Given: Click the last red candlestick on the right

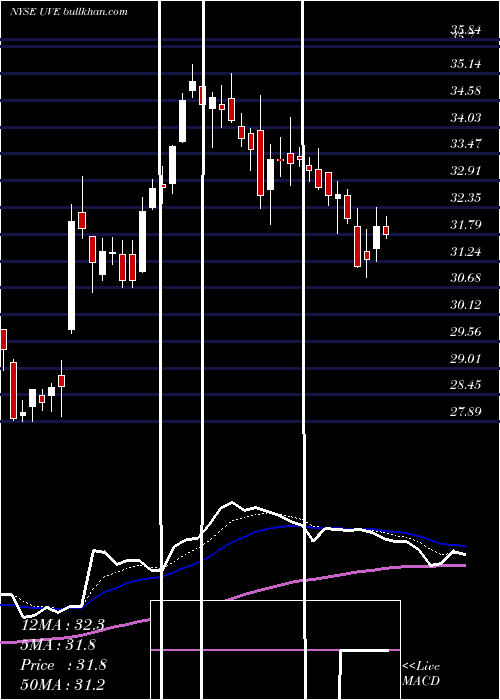Looking at the screenshot, I should tap(386, 230).
